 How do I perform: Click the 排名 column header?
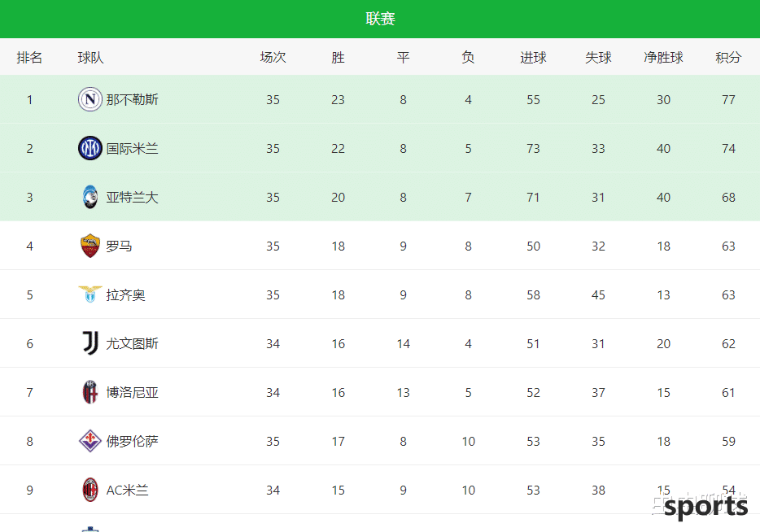29,58
